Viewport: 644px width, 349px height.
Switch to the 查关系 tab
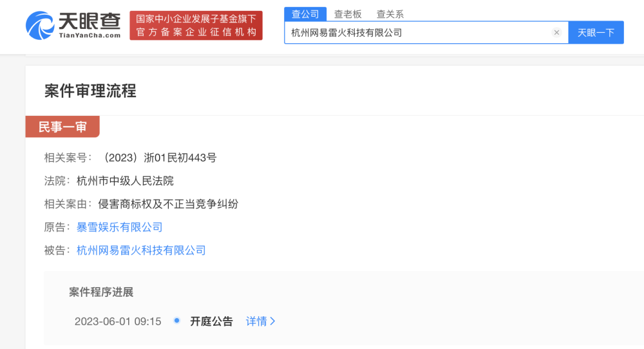[x=390, y=14]
